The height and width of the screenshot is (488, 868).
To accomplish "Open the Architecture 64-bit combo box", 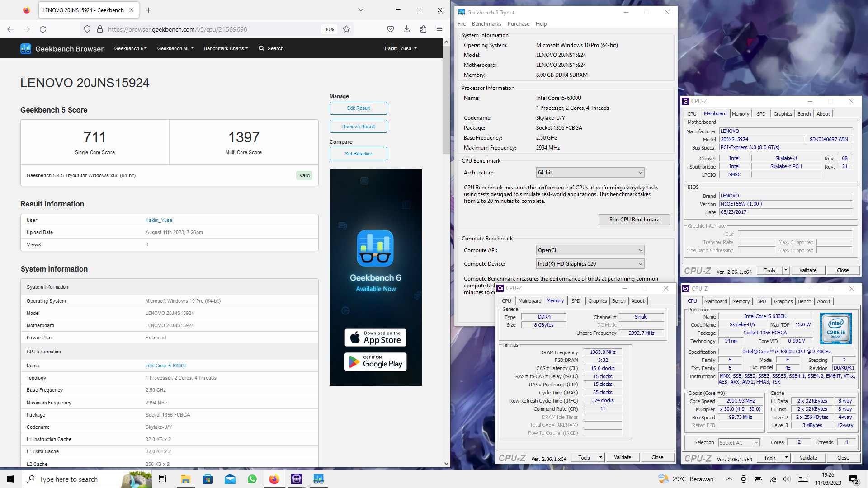I will coord(590,173).
